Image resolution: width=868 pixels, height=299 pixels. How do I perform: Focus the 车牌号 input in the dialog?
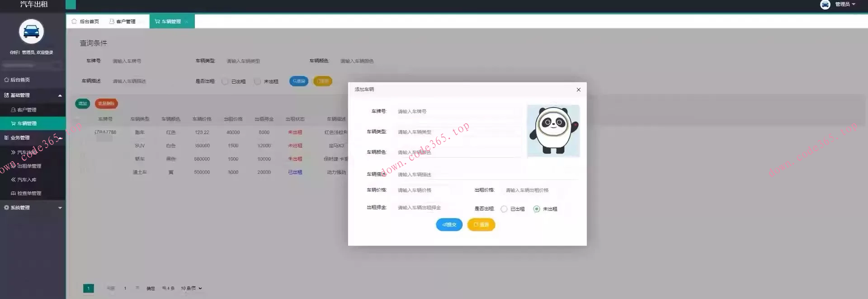click(x=458, y=112)
